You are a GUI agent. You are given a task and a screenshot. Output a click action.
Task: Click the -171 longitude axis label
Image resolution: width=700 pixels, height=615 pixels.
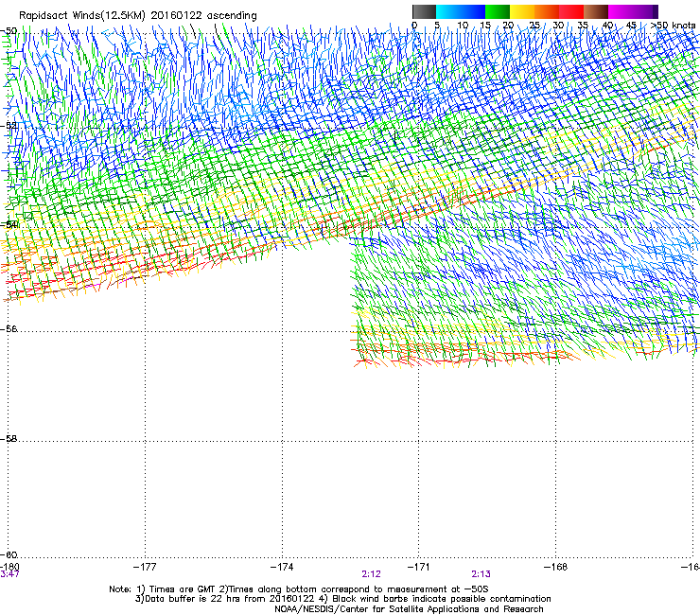419,567
